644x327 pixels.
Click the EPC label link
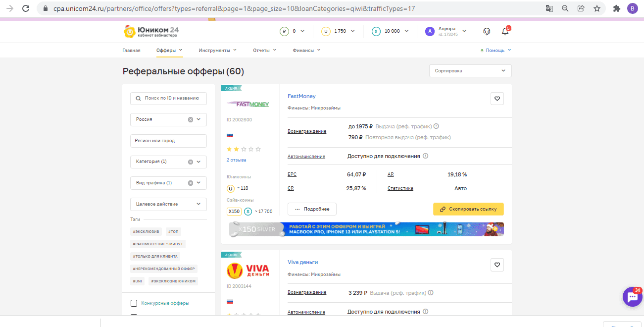[x=292, y=174]
